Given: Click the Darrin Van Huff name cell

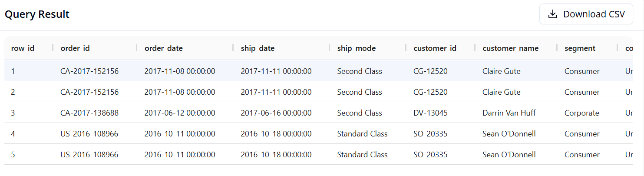Looking at the screenshot, I should click(509, 113).
